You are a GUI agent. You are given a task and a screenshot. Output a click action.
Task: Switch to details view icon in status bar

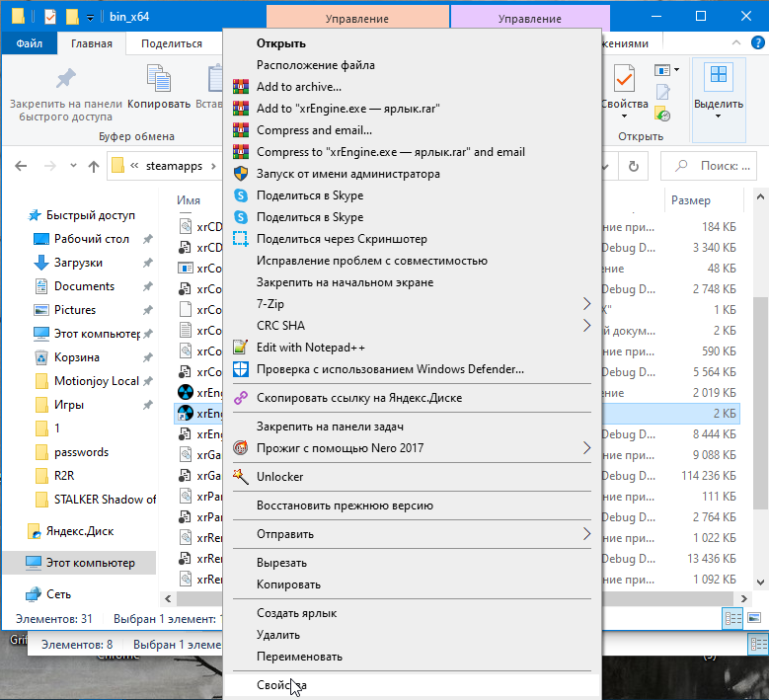click(733, 618)
